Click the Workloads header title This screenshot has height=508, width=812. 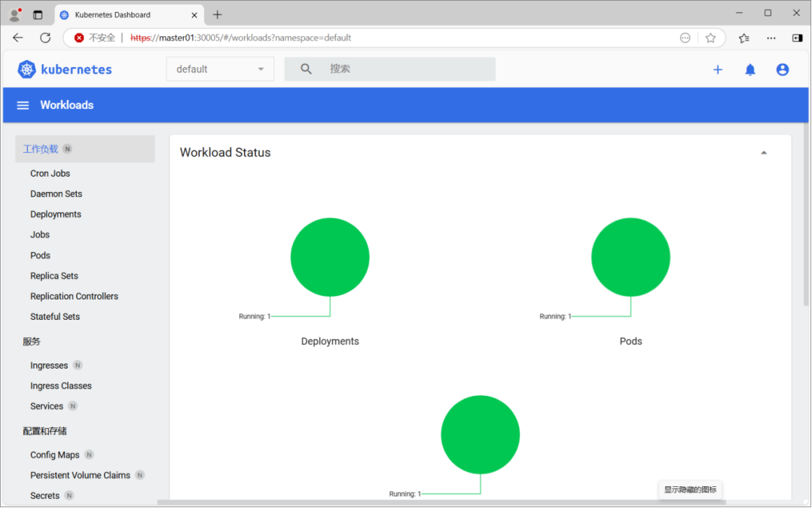pos(67,105)
